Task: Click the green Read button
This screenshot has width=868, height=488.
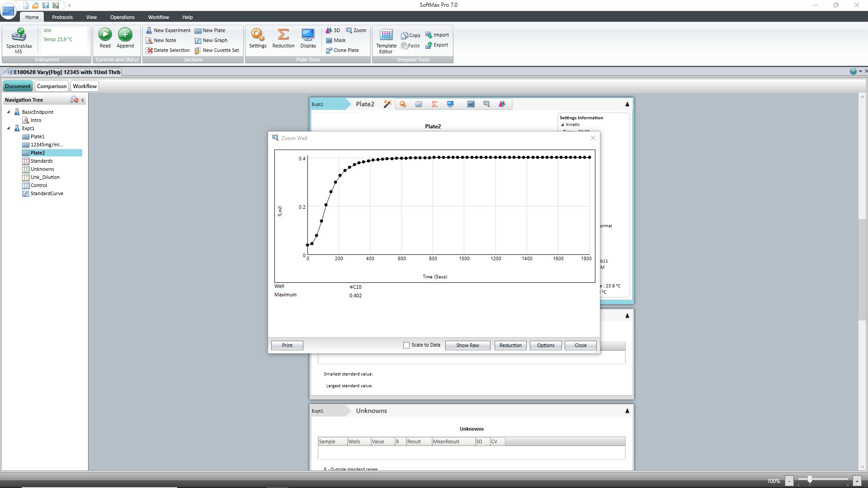Action: (x=105, y=35)
